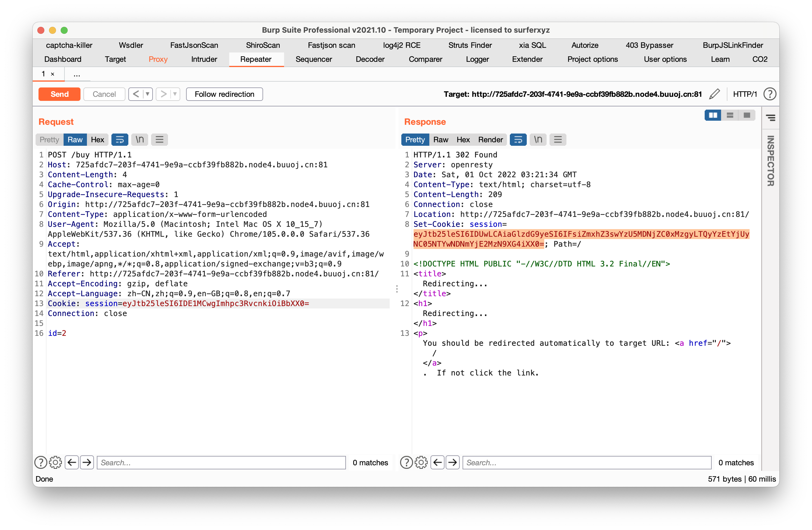
Task: Switch to top-bottom split layout icon
Action: [730, 115]
